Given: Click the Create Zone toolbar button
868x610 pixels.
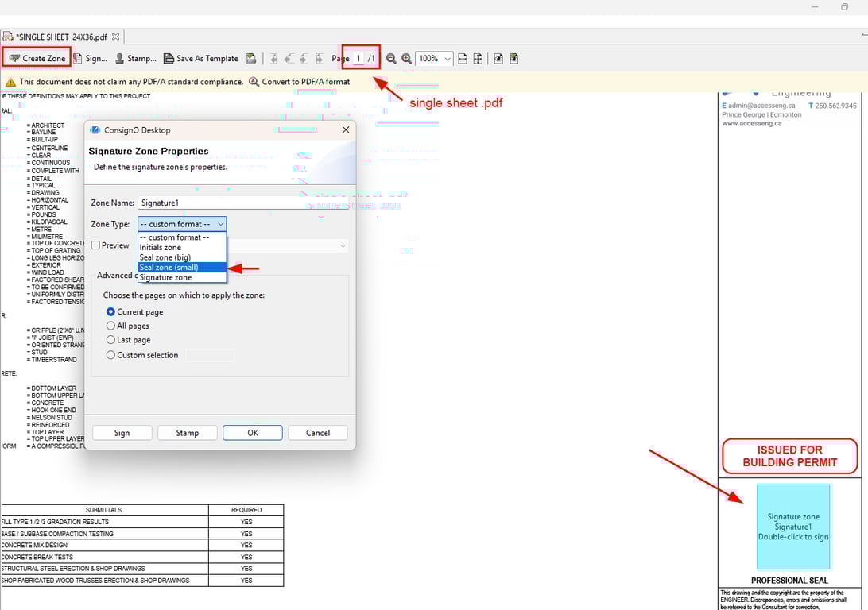Looking at the screenshot, I should coord(37,58).
